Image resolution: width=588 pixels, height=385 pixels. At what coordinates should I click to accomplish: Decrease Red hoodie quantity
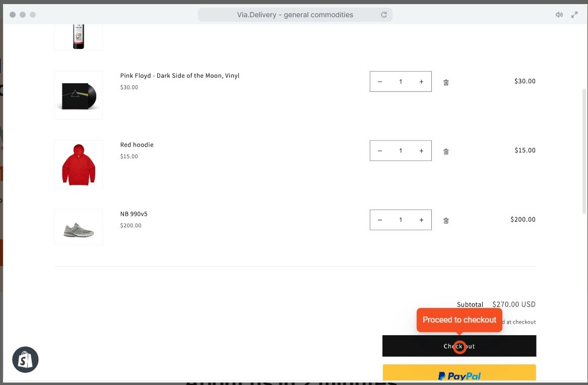(380, 151)
